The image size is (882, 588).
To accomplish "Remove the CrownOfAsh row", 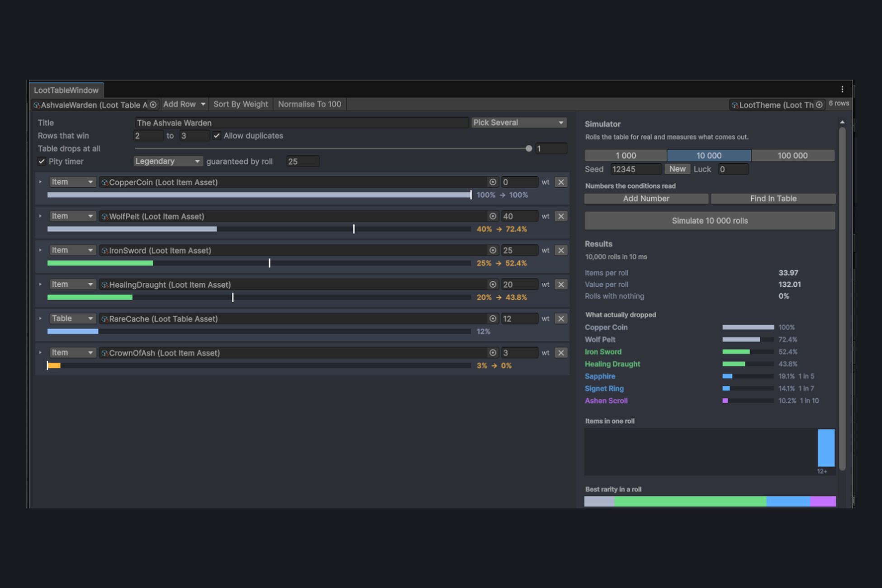I will pos(561,353).
